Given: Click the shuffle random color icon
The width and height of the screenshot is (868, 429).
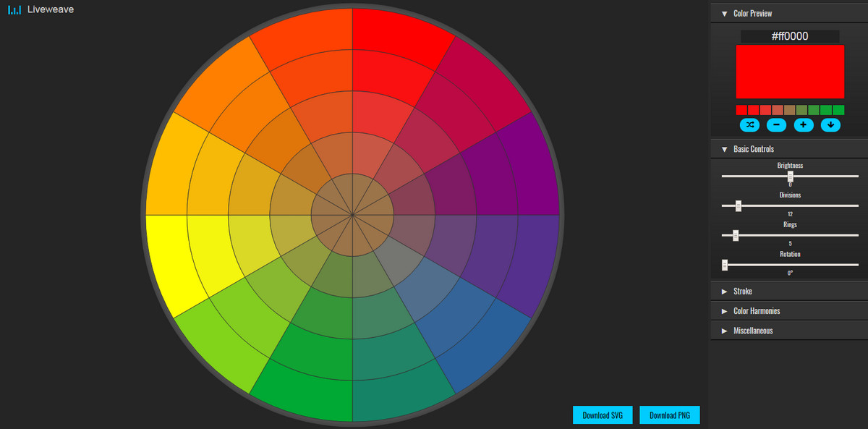Looking at the screenshot, I should point(749,125).
